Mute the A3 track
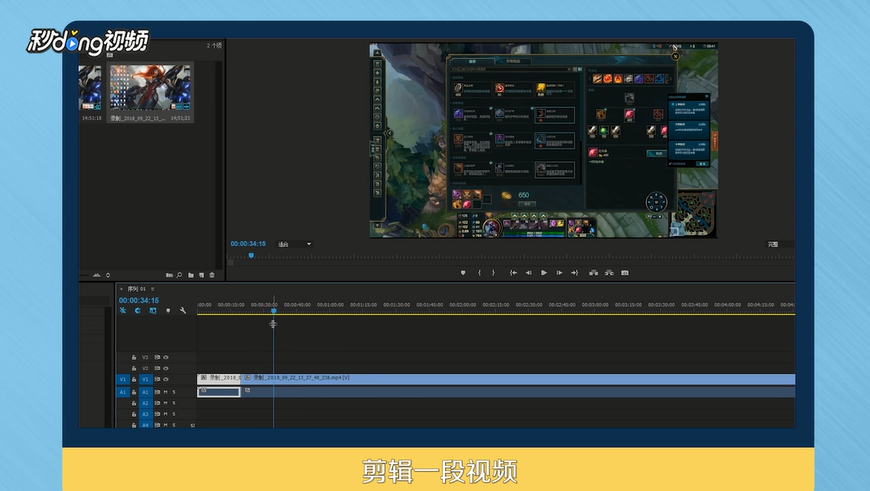Screen dimensions: 870x491 tap(165, 414)
